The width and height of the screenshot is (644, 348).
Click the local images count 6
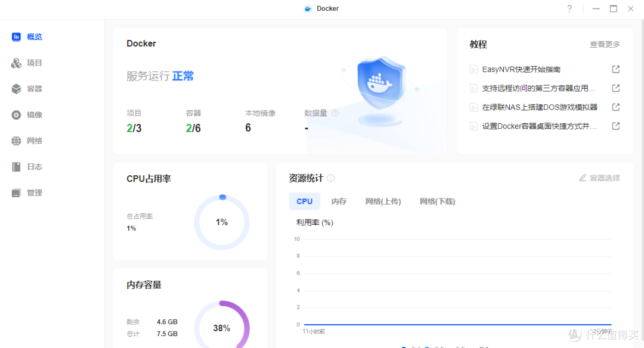click(248, 128)
